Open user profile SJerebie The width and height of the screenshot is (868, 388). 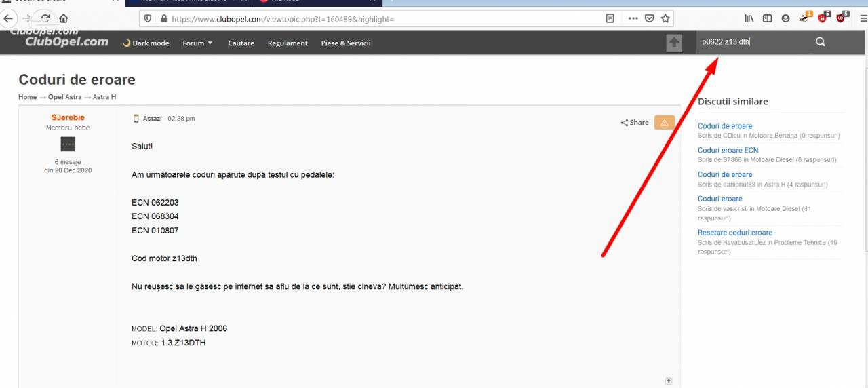68,118
